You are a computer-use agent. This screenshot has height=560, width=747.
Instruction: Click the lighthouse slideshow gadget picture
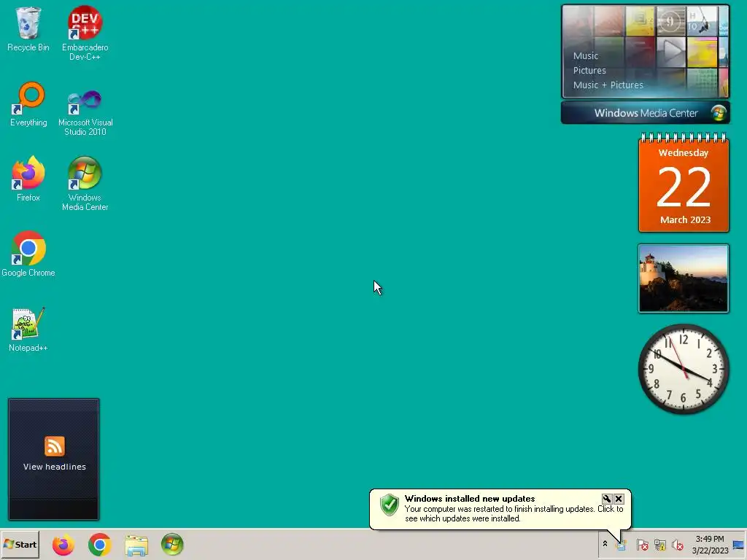pyautogui.click(x=684, y=279)
